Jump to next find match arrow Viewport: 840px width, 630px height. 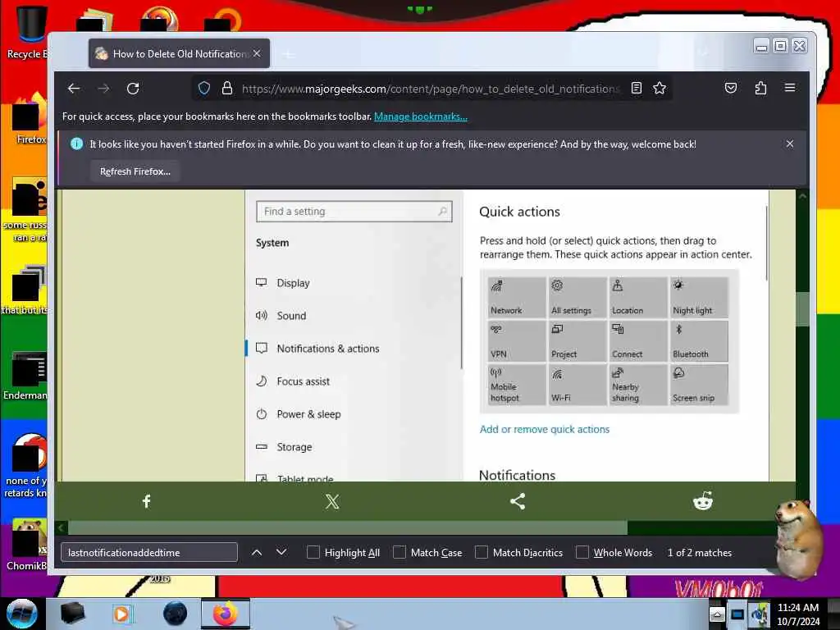pyautogui.click(x=281, y=552)
